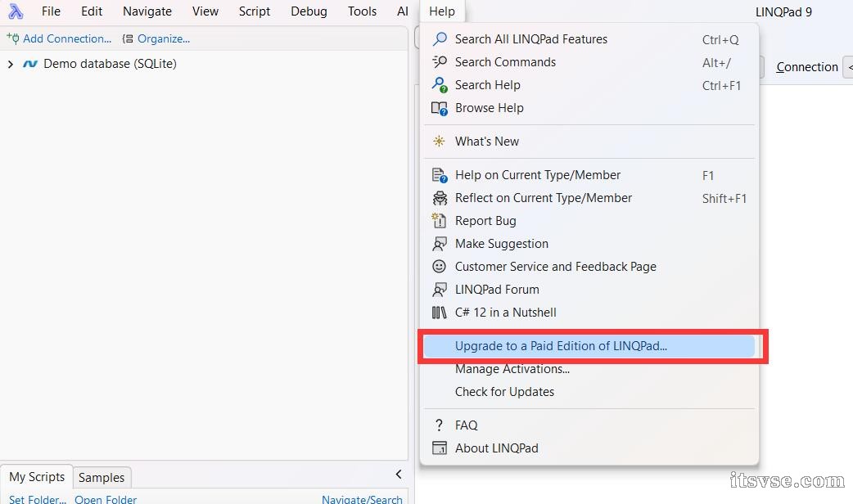Choose Check for Updates from Help menu
The height and width of the screenshot is (504, 853).
coord(504,392)
